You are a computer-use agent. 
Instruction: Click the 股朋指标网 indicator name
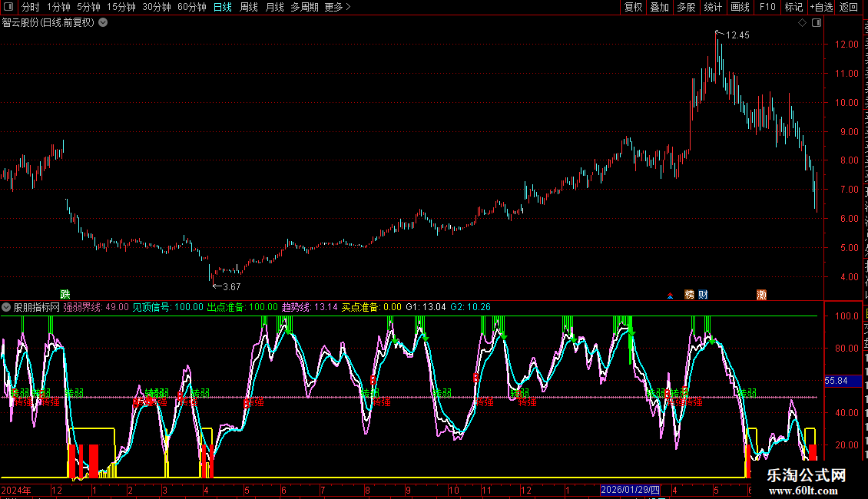click(x=37, y=307)
